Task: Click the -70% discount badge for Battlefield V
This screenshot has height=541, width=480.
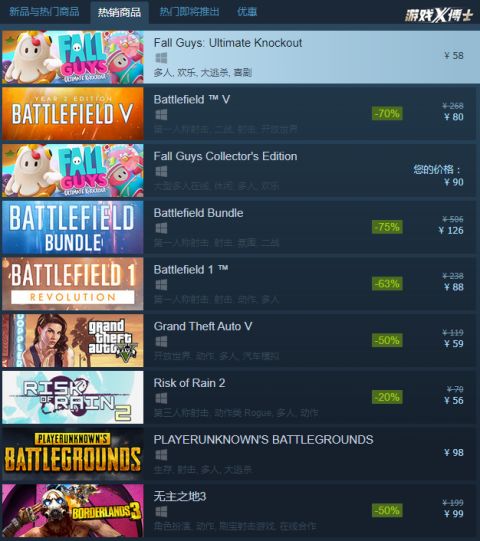Action: pyautogui.click(x=387, y=114)
